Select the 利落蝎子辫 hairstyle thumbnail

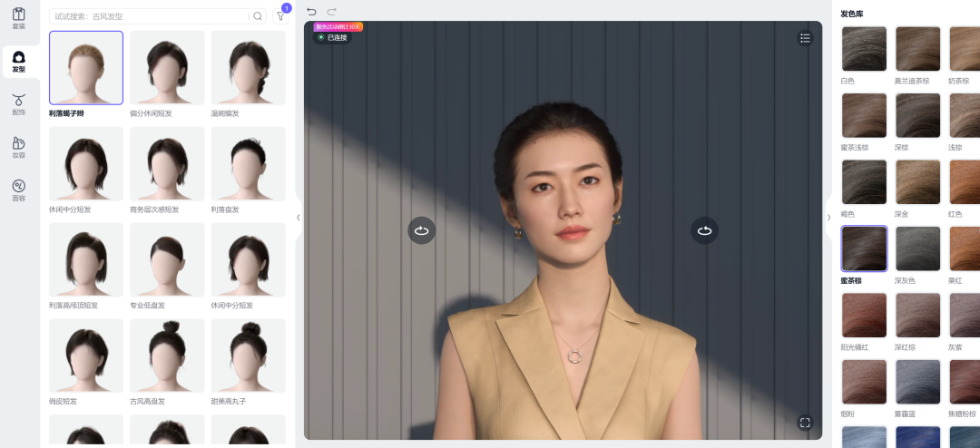(x=86, y=67)
